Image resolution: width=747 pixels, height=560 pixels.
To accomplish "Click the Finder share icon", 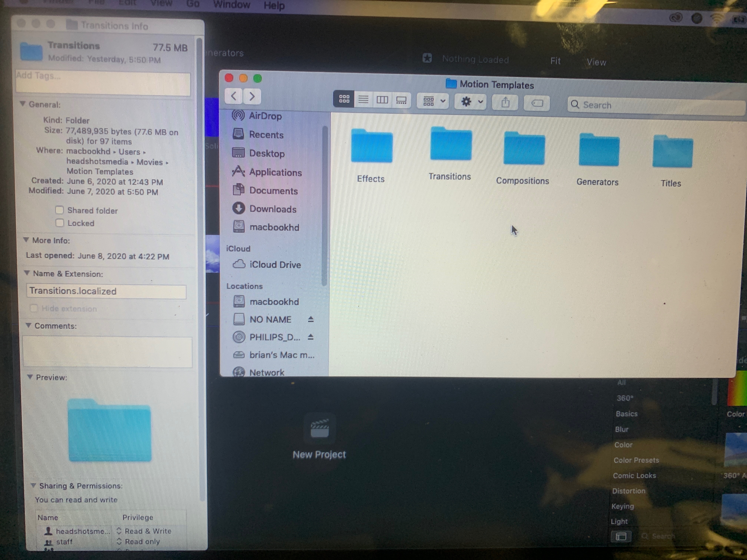I will [x=505, y=102].
